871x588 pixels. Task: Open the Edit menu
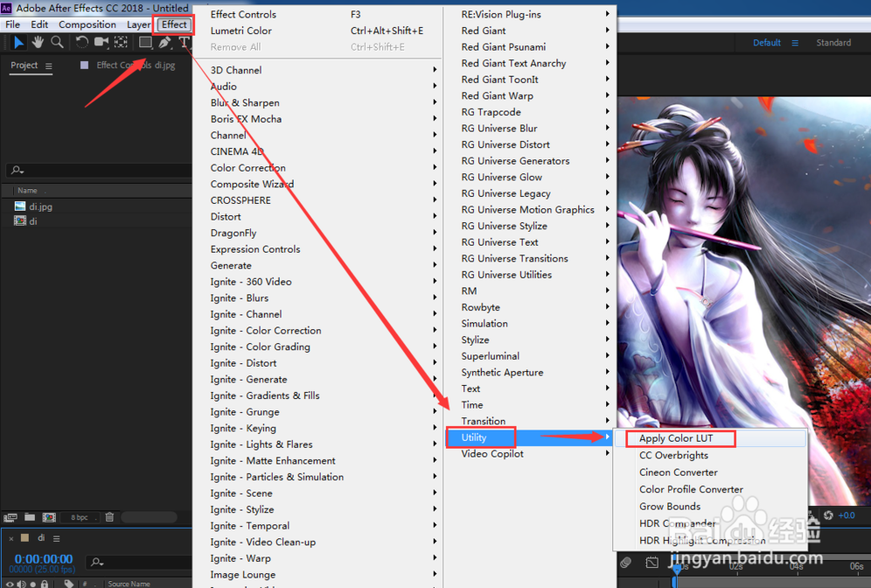pos(39,24)
